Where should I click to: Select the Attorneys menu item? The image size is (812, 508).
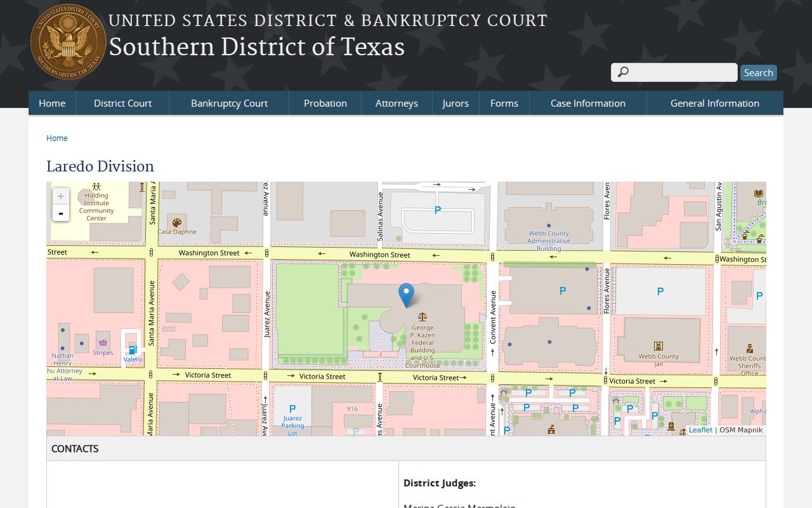pos(396,103)
